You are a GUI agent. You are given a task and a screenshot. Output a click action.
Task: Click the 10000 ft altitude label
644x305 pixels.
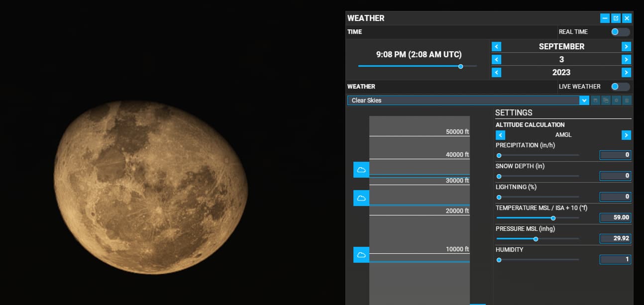click(457, 249)
